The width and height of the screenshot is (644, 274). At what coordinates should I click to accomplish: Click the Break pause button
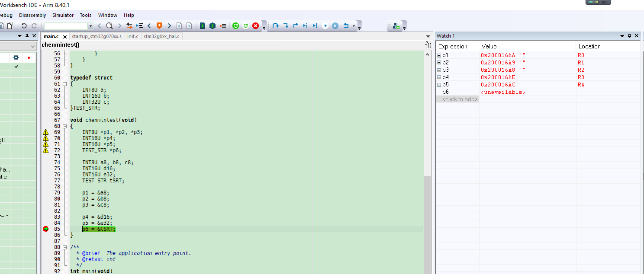[335, 26]
